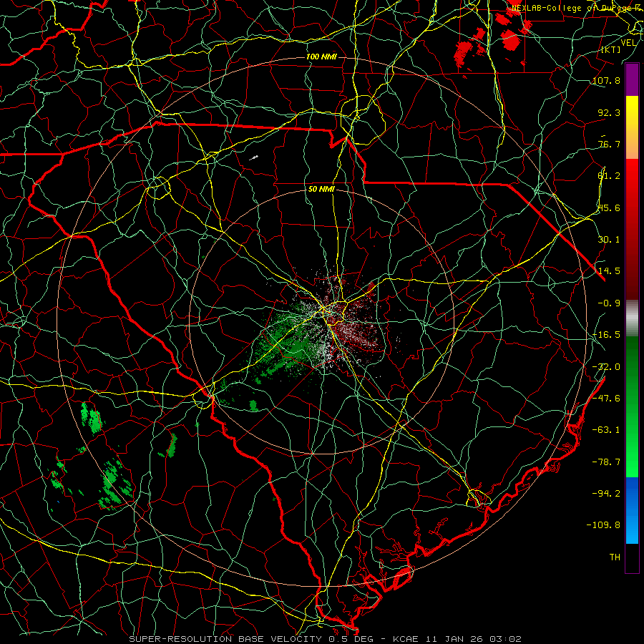Select the -16.5 velocity scale value

pos(606,335)
